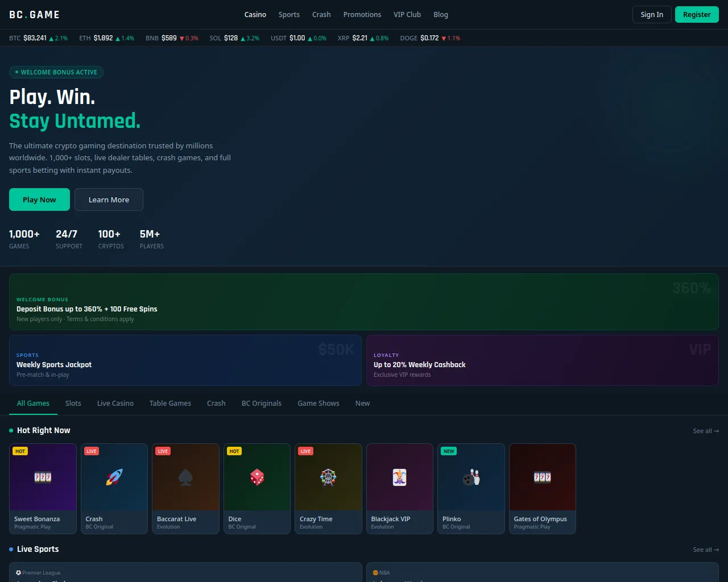Click the Sweet Bonanza slot machine icon
Image resolution: width=728 pixels, height=582 pixels.
click(43, 477)
